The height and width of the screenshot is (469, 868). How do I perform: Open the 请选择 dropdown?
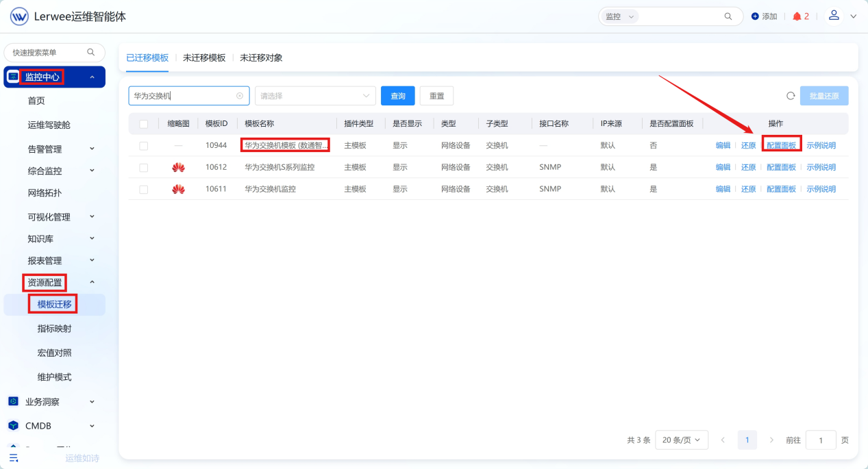315,96
